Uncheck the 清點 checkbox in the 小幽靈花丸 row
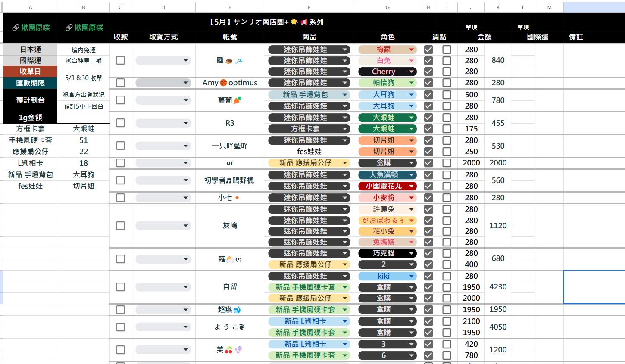 click(x=428, y=186)
